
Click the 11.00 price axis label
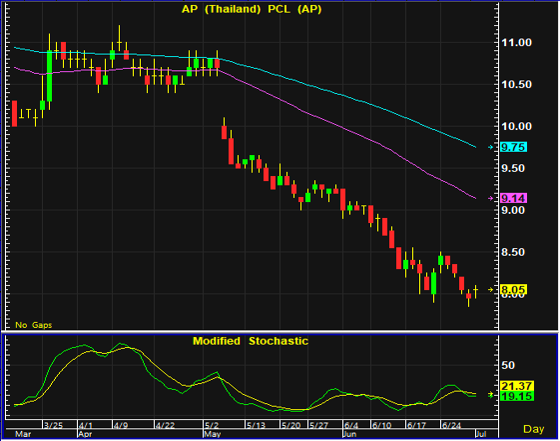[x=516, y=42]
